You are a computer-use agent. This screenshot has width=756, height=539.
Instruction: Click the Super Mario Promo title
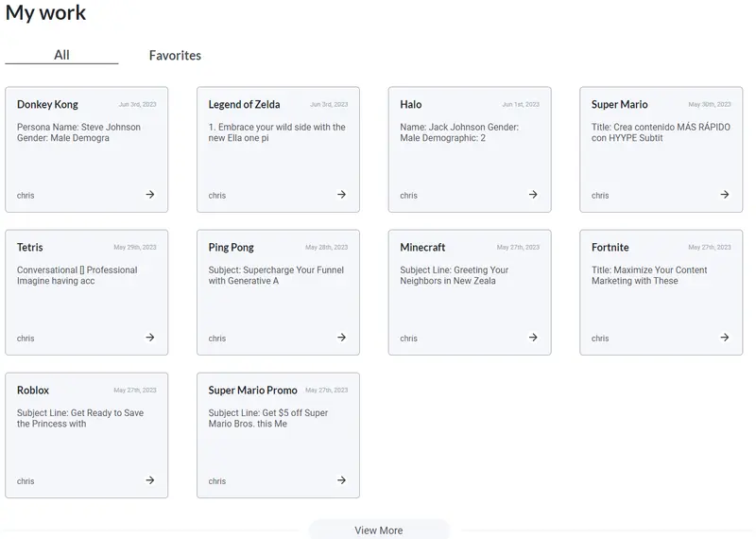[252, 390]
